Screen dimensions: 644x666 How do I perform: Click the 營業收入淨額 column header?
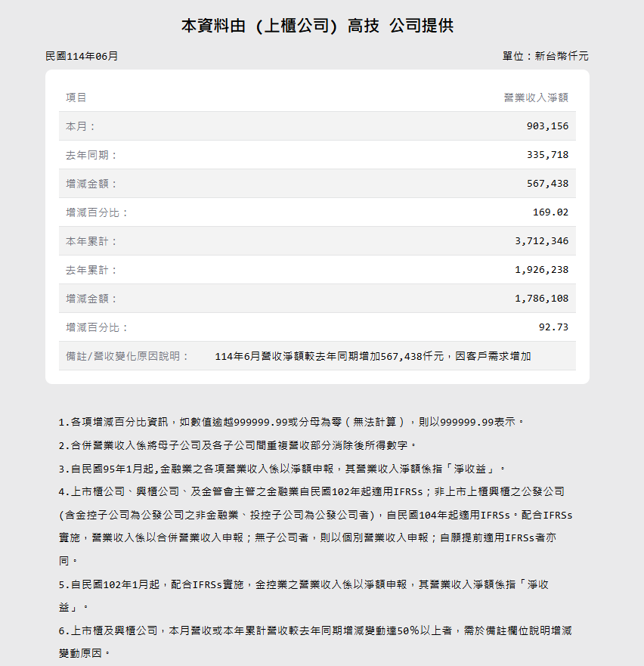(x=536, y=98)
